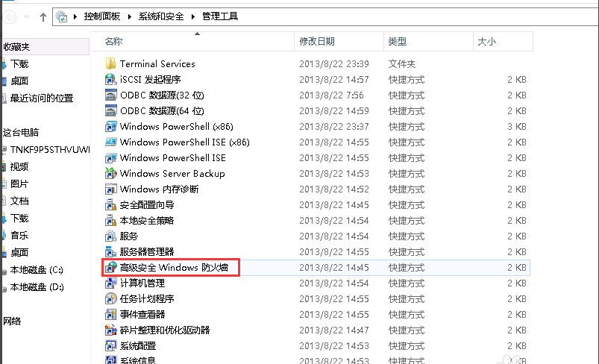
Task: Click the 事件查看器 shortcut icon
Action: (x=110, y=315)
